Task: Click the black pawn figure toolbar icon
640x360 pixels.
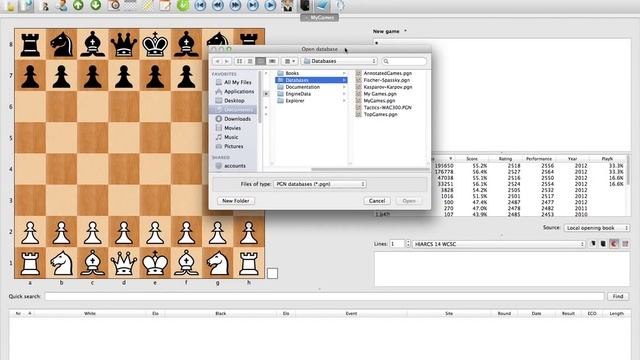Action: click(45, 6)
